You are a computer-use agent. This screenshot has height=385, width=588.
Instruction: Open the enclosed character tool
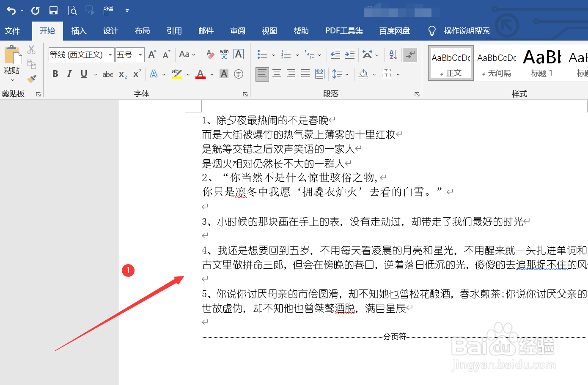(239, 74)
